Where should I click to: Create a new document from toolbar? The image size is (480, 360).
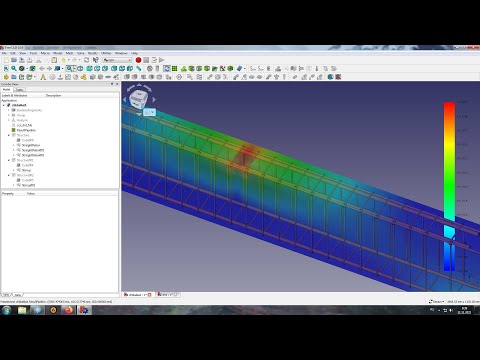[x=6, y=60]
